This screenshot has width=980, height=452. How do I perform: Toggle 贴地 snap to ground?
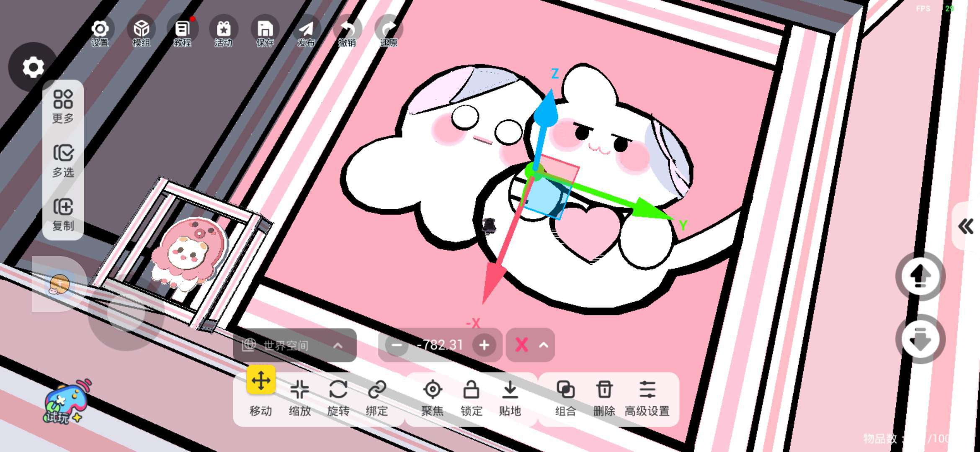pos(510,390)
